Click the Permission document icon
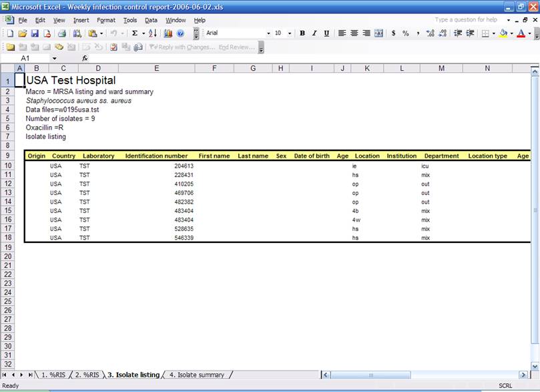540x392 pixels. coord(47,33)
